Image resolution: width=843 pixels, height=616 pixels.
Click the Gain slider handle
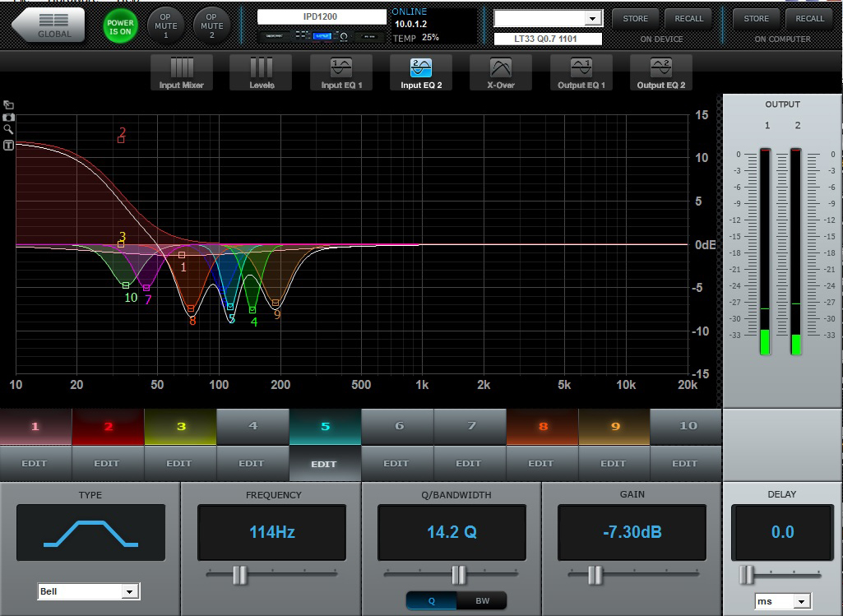[x=595, y=575]
